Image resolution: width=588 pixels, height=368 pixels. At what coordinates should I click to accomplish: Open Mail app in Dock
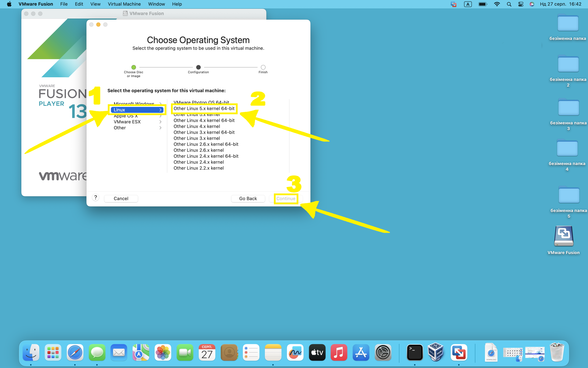pyautogui.click(x=119, y=352)
